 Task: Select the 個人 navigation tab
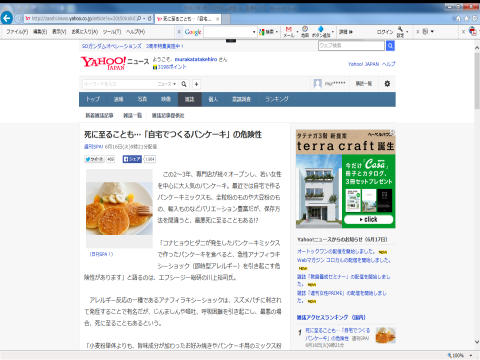(213, 99)
